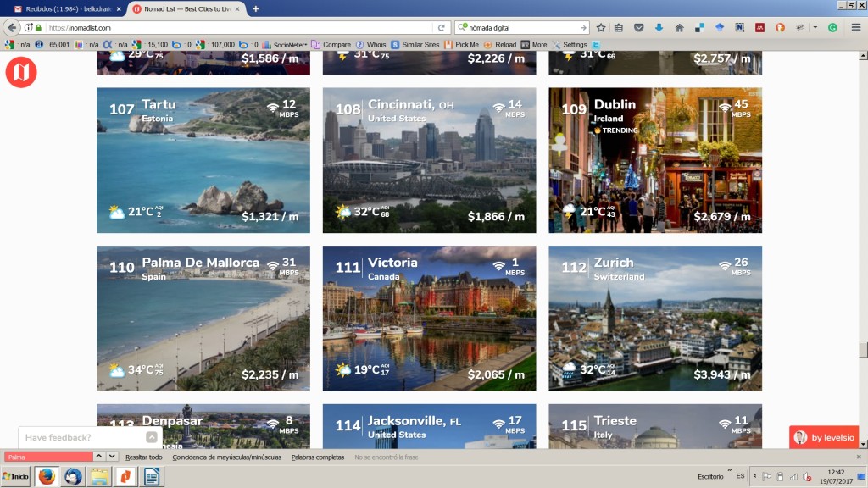The width and height of the screenshot is (868, 488).
Task: Open the bookmarks list icon
Action: (619, 28)
